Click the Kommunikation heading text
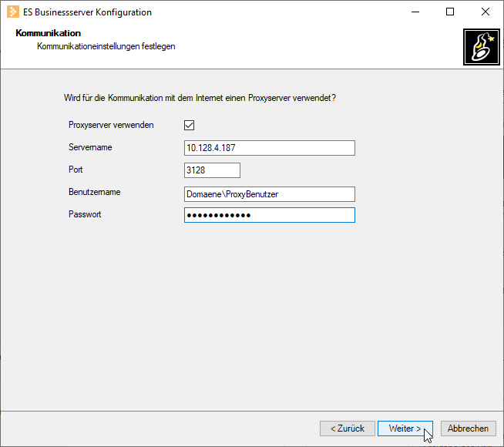The image size is (504, 447). [x=49, y=33]
